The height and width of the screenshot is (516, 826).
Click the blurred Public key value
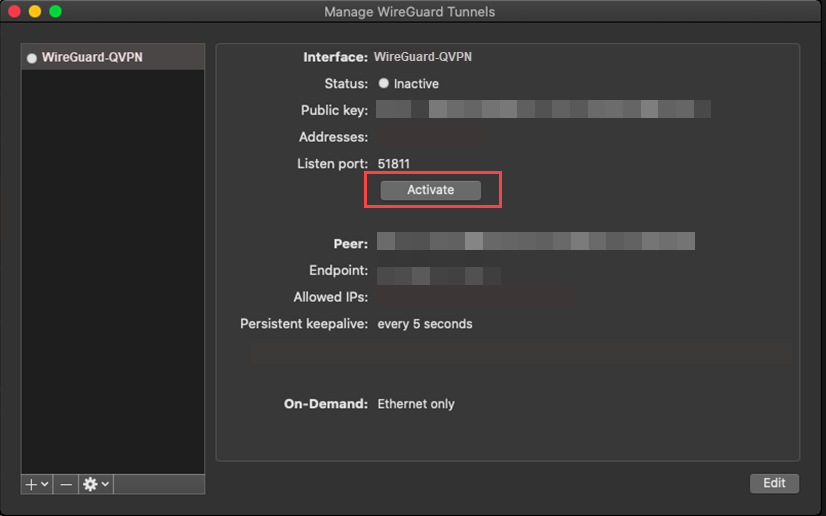pos(543,109)
